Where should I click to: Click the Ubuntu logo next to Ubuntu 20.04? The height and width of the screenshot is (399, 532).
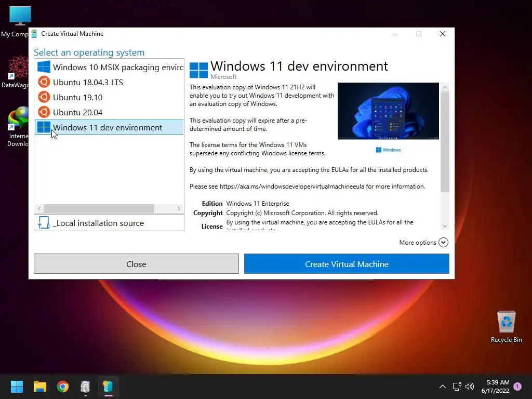[x=44, y=112]
